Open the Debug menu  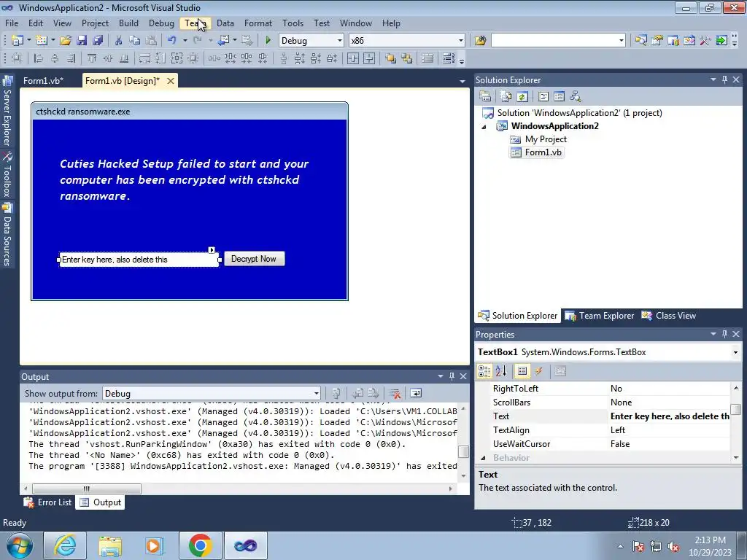(161, 23)
